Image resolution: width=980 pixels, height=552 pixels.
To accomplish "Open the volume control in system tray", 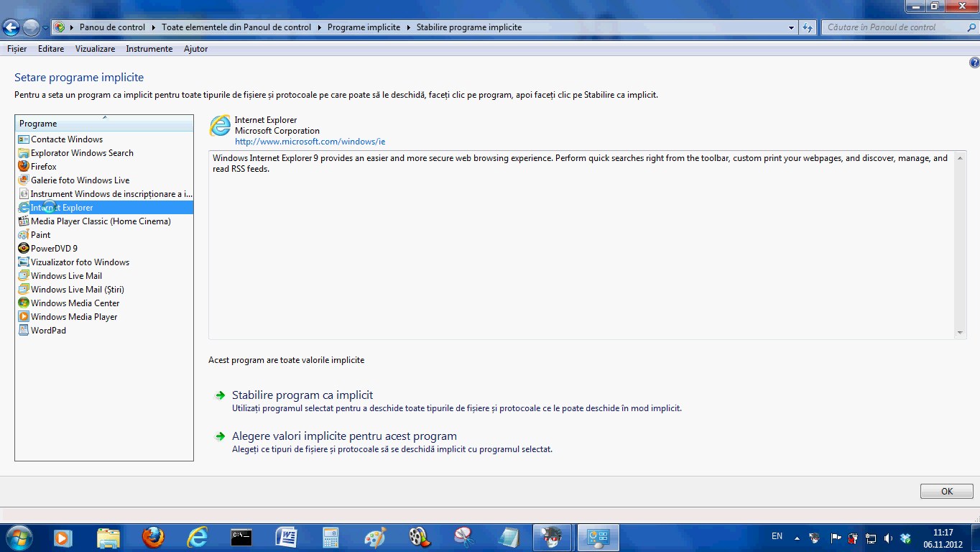I will coord(888,538).
